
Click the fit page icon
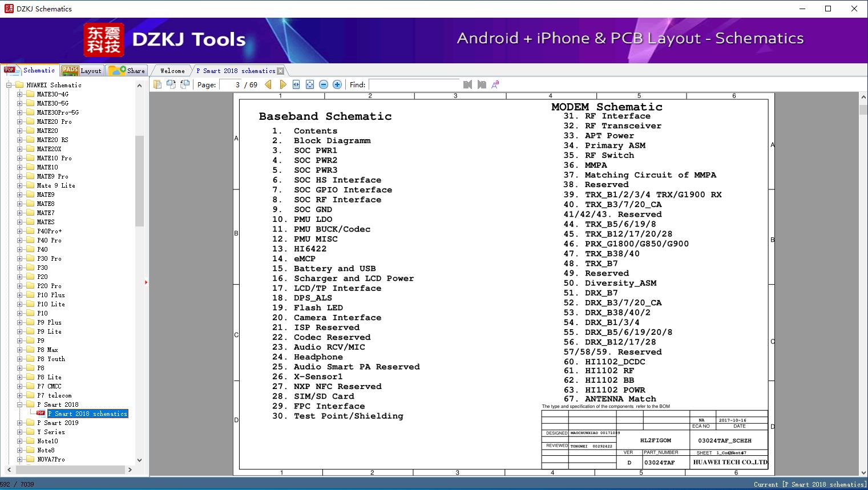point(310,84)
